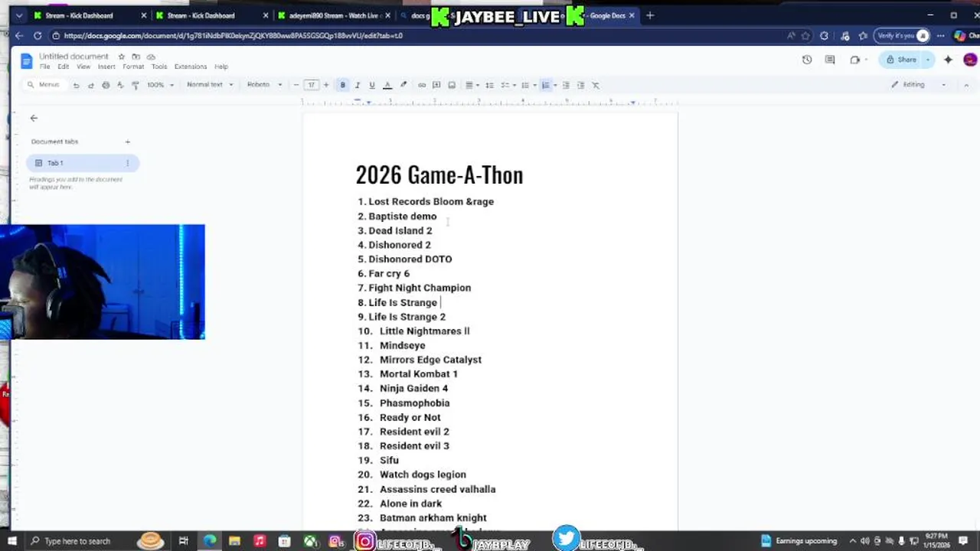
Task: Click the Untitled document title
Action: (x=73, y=57)
